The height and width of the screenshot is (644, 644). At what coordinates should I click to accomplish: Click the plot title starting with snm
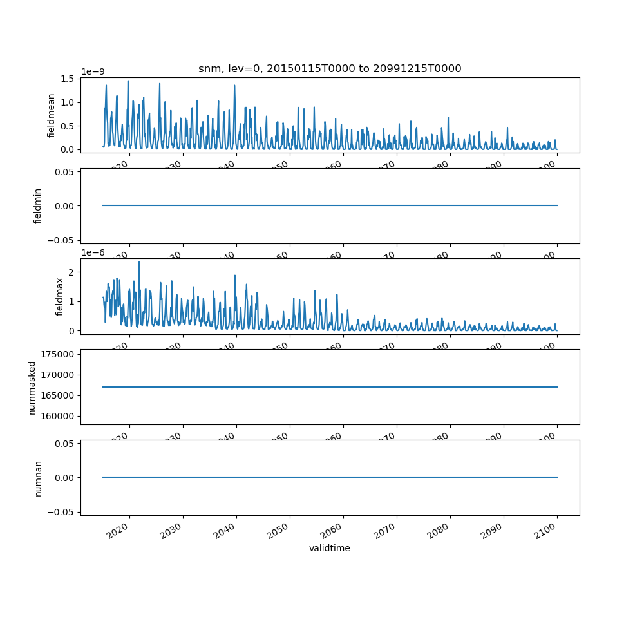click(330, 69)
